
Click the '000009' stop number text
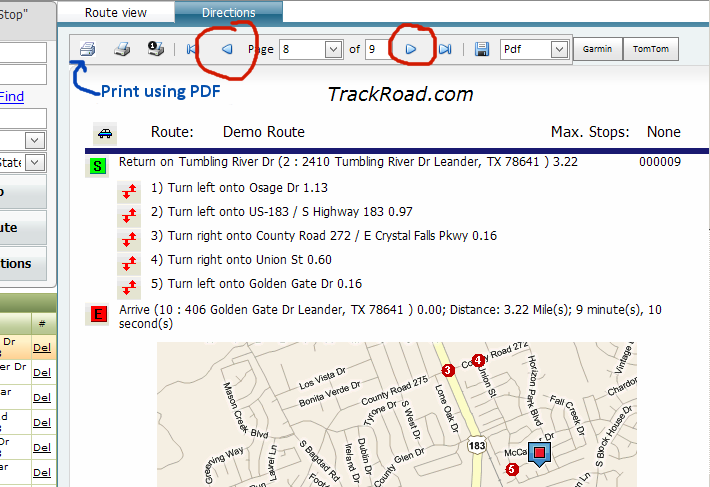(660, 162)
